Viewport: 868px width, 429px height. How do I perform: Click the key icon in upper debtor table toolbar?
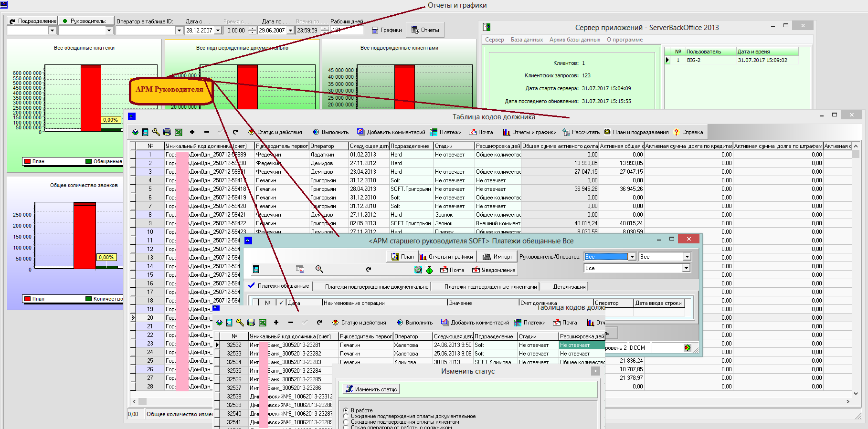click(156, 132)
